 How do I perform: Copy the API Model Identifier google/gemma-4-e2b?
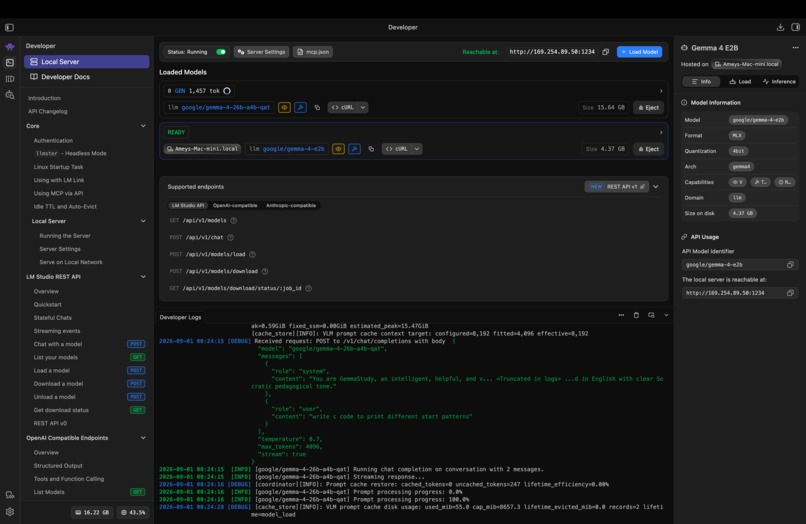tap(790, 264)
